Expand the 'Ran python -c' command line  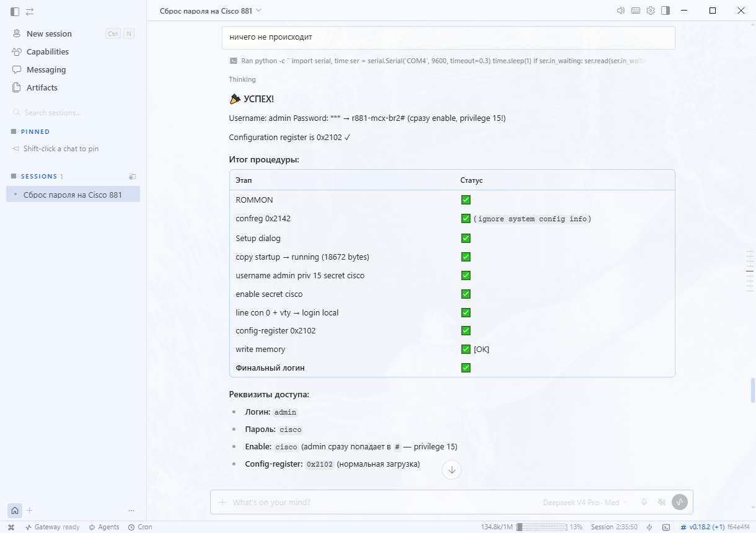[440, 61]
